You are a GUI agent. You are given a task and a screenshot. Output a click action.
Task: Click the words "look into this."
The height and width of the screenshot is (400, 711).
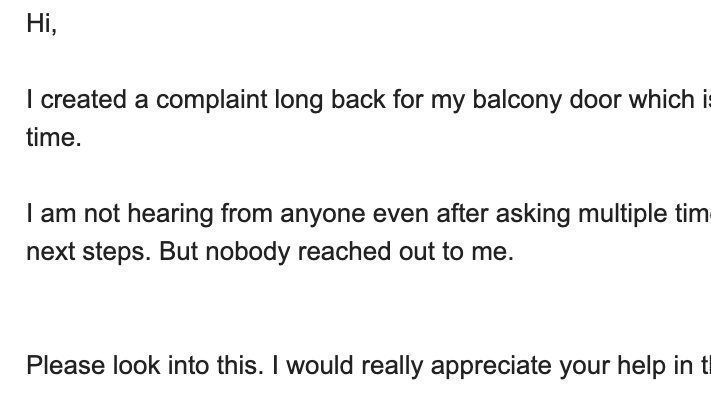tap(188, 366)
